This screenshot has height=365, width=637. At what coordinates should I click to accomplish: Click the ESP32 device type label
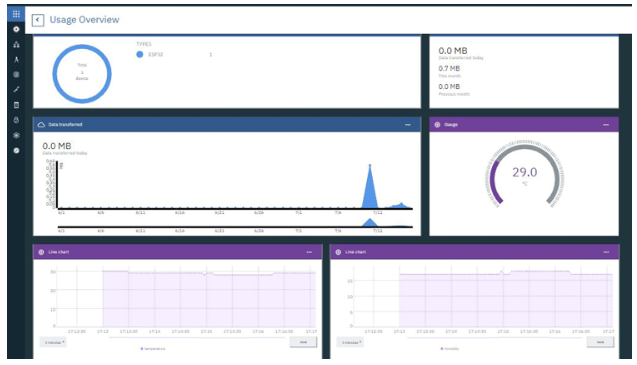(x=156, y=54)
